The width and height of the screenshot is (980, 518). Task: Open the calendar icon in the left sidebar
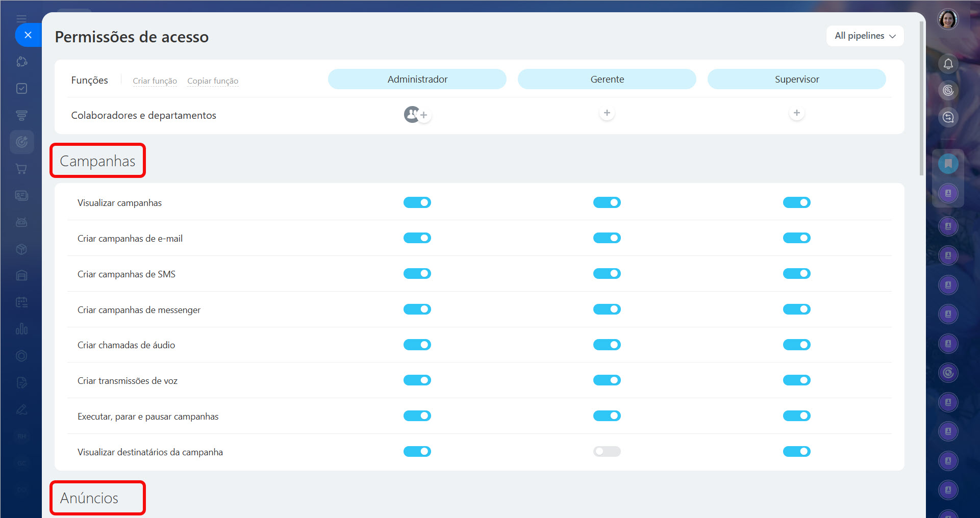coord(21,302)
